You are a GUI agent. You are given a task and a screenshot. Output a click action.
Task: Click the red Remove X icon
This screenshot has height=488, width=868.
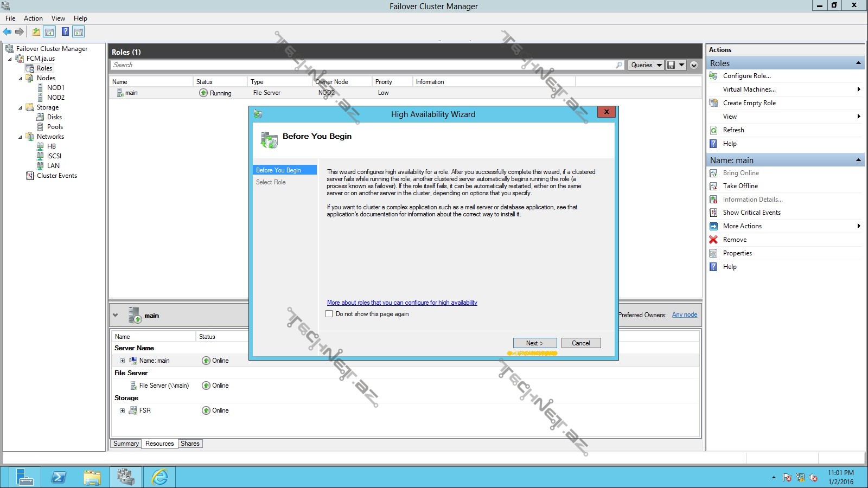[x=713, y=240]
